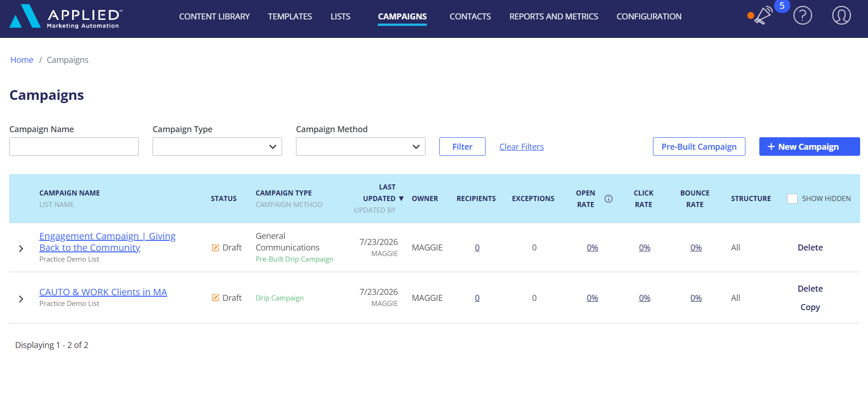The image size is (868, 403).
Task: Open the Lists menu
Action: tap(340, 17)
